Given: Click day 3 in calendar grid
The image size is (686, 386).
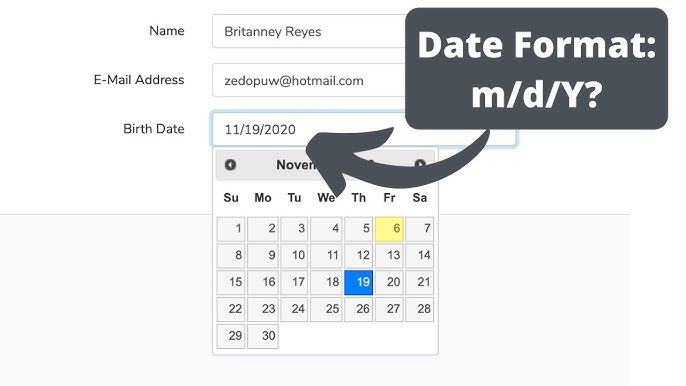Looking at the screenshot, I should tap(294, 229).
